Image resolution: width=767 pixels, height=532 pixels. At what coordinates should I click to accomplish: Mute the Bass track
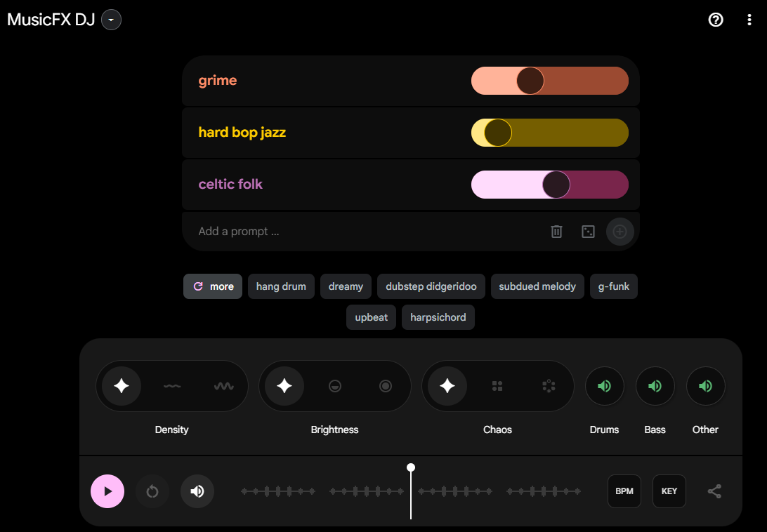[x=655, y=386]
